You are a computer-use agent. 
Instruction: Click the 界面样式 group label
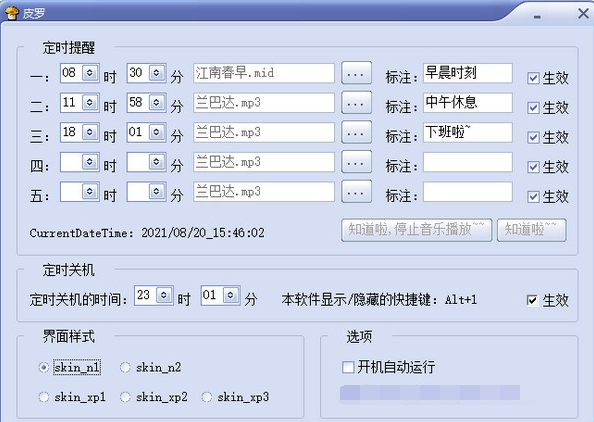point(69,336)
